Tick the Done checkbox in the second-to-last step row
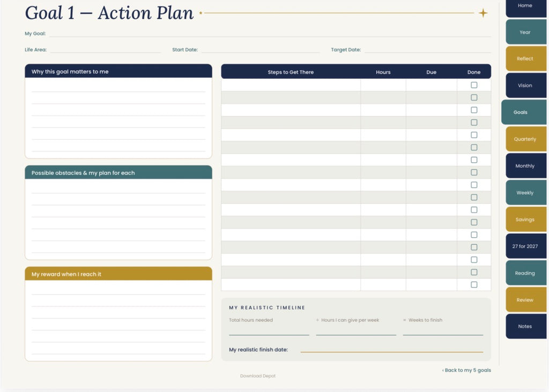Viewport: 549px width, 392px height. 474,272
